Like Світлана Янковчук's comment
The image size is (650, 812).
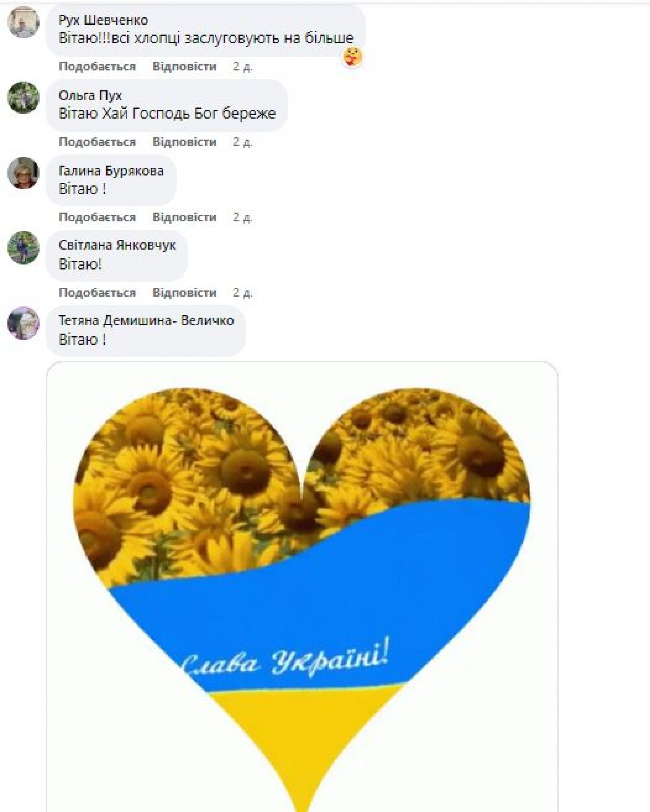click(97, 293)
